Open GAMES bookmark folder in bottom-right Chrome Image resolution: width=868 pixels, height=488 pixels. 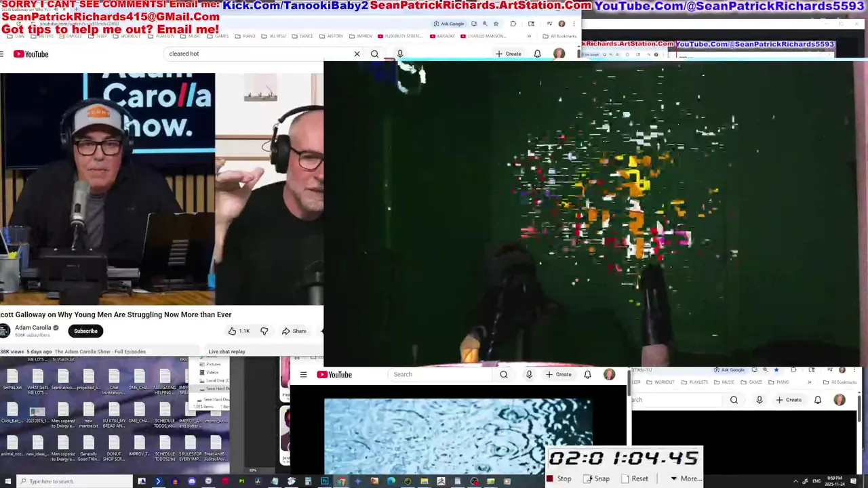(752, 382)
